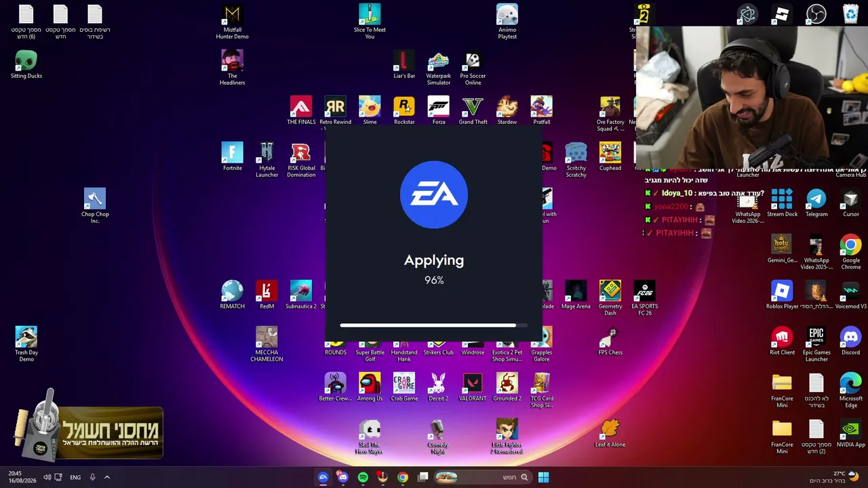The height and width of the screenshot is (488, 868).
Task: Select the RISK Global Domination icon
Action: 301,160
